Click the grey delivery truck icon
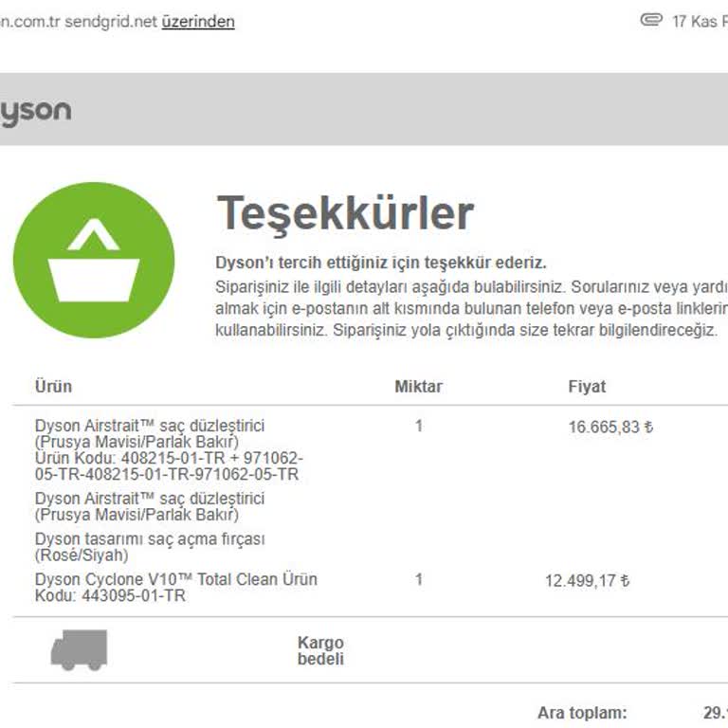728x728 pixels. pyautogui.click(x=79, y=650)
